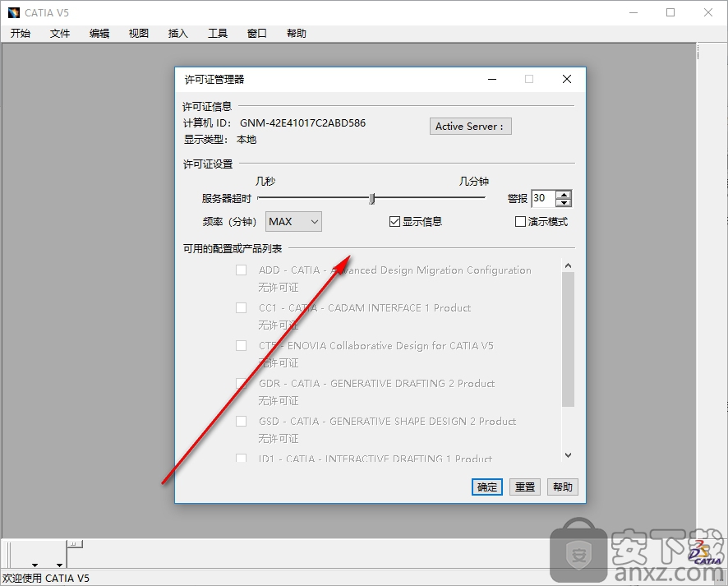This screenshot has width=728, height=586.
Task: Close the CATIA V5 main window
Action: point(708,12)
